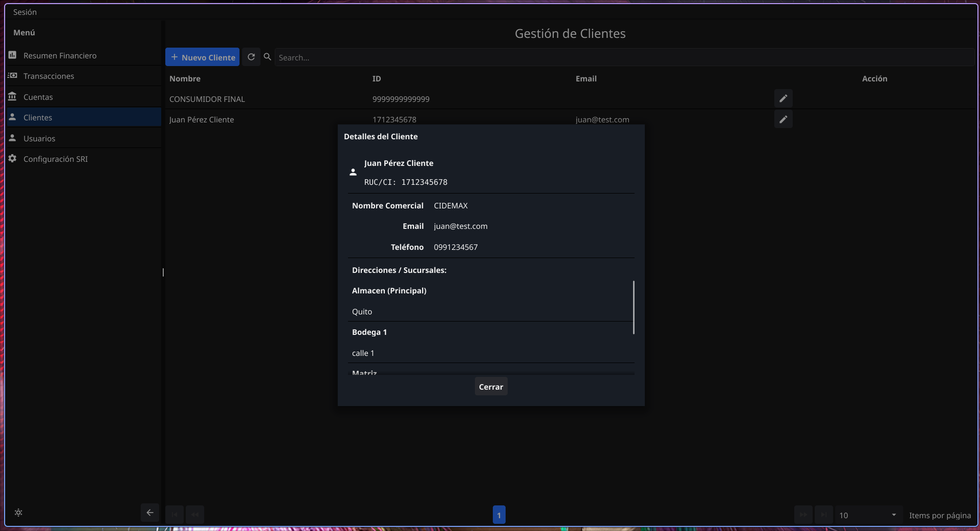
Task: Close details with the Cerrar button
Action: (x=491, y=387)
